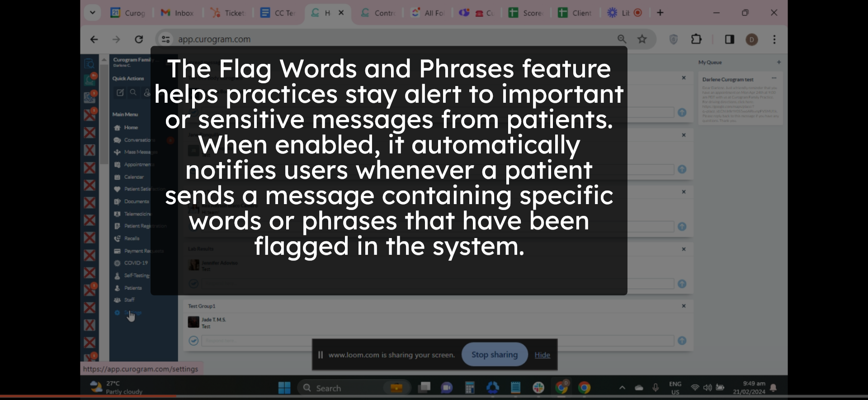Open Telemedicine in the sidebar
This screenshot has width=868, height=400.
pyautogui.click(x=132, y=214)
